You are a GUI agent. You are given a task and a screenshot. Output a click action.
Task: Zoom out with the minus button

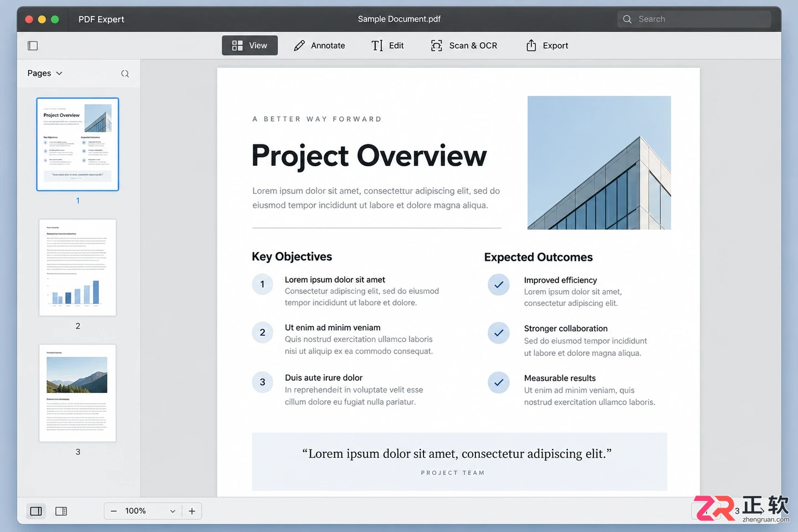pyautogui.click(x=114, y=511)
